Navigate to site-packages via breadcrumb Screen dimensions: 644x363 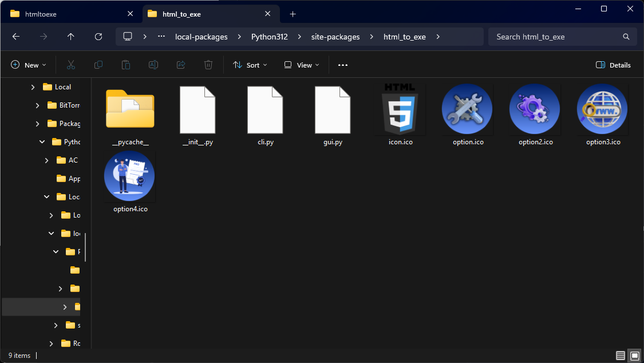click(335, 36)
